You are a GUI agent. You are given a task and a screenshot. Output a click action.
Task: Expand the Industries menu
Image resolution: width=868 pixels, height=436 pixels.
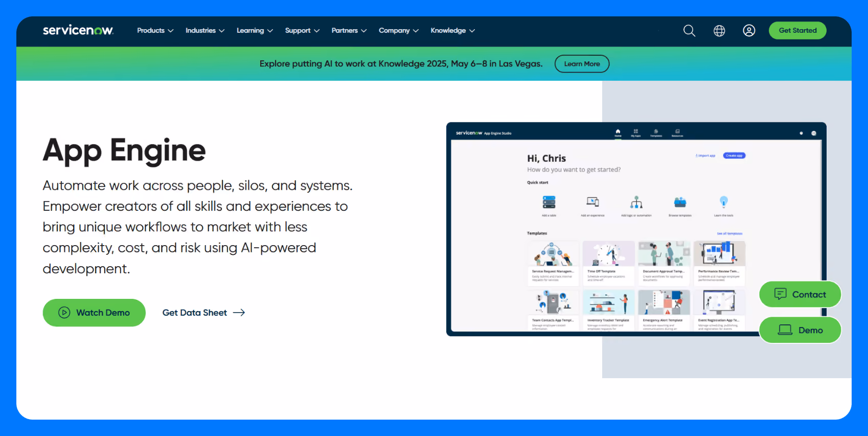coord(205,31)
